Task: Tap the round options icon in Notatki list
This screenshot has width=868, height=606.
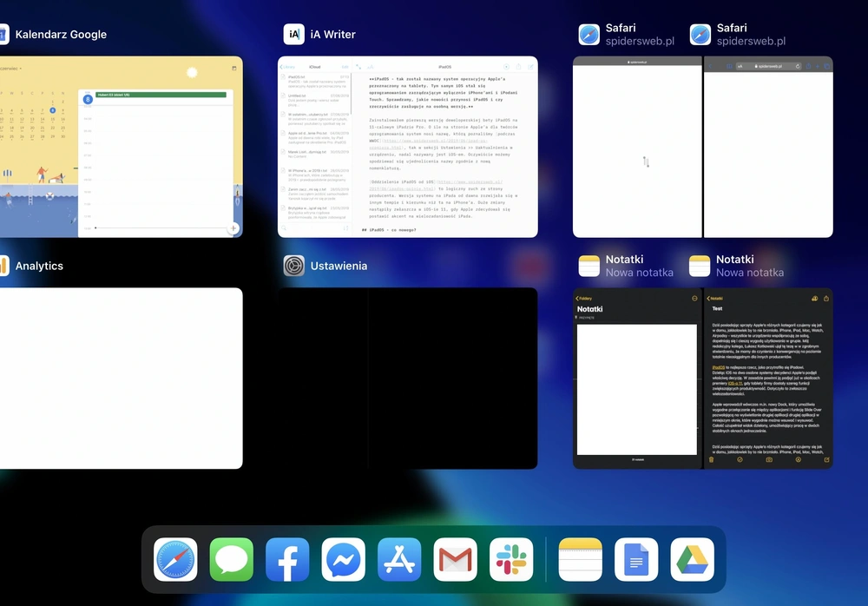Action: pos(694,299)
